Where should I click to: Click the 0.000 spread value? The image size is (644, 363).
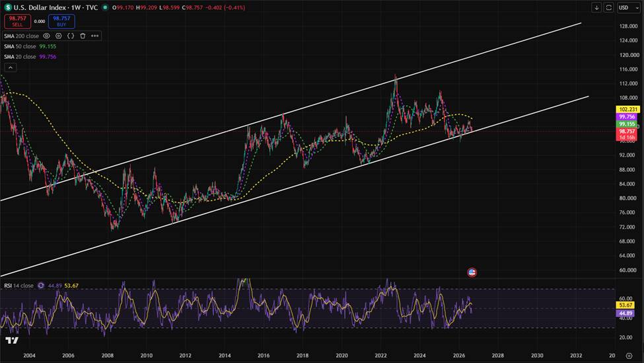pyautogui.click(x=40, y=21)
